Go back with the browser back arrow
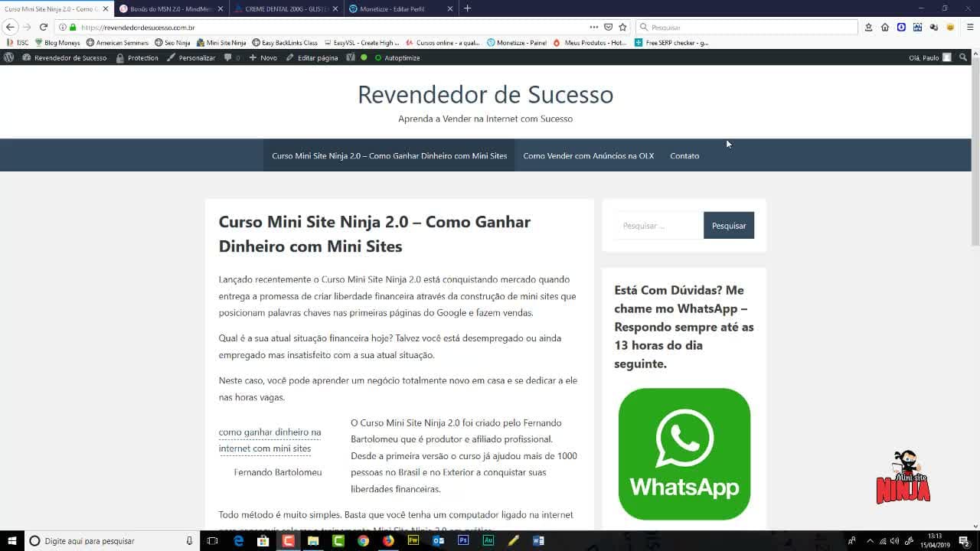 point(10,27)
